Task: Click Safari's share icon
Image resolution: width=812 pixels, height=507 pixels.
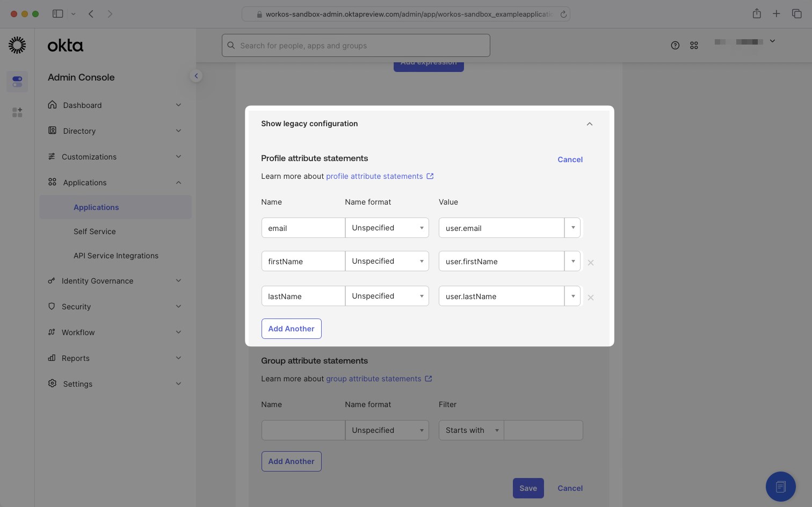Action: click(x=757, y=14)
